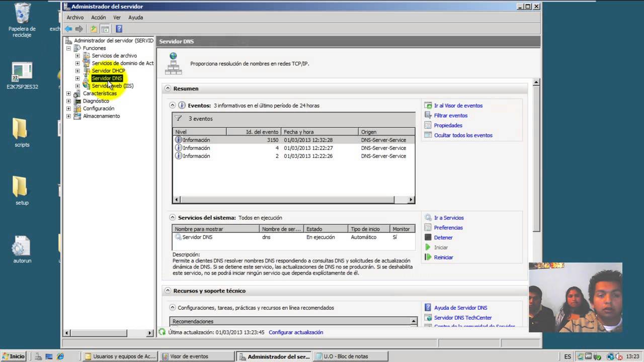Select the Servidor DNS service row
This screenshot has height=362, width=644.
(294, 237)
